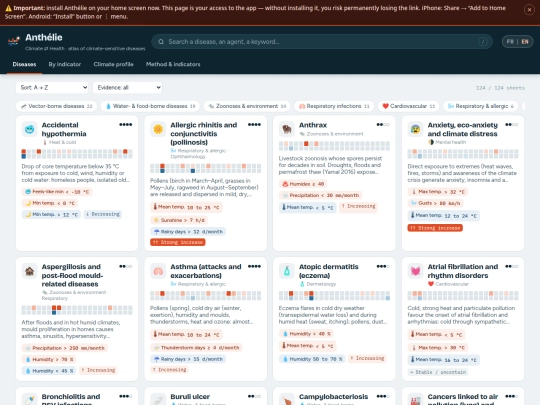This screenshot has height=405, width=540.
Task: Click the Anxiety anxious-face icon
Action: (x=416, y=129)
